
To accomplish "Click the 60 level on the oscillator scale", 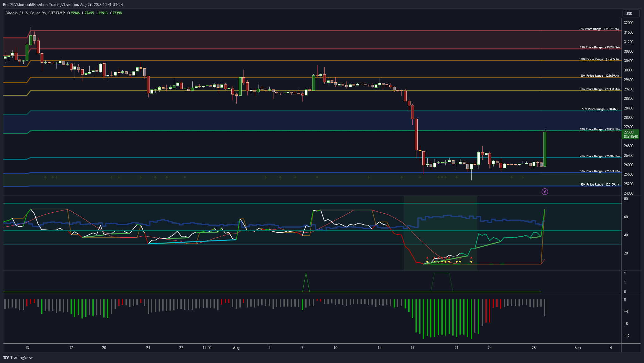I will (626, 217).
